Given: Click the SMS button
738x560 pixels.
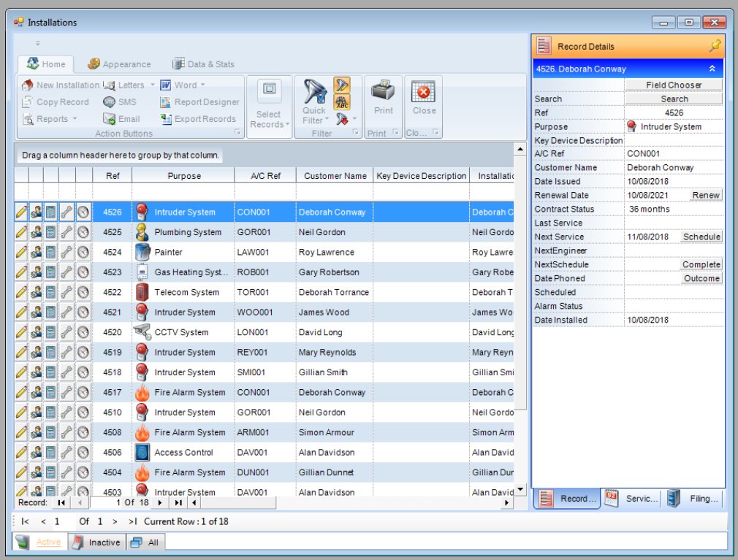Looking at the screenshot, I should tap(120, 102).
